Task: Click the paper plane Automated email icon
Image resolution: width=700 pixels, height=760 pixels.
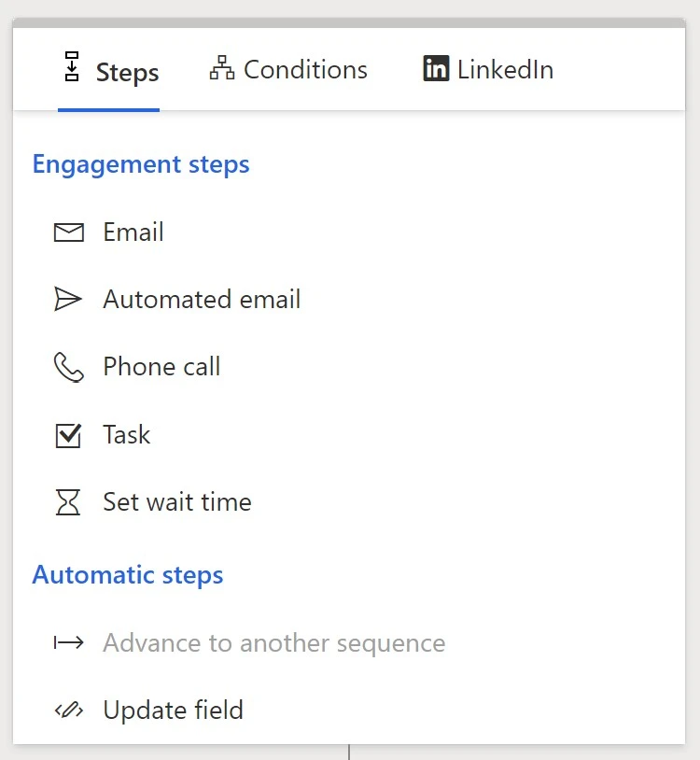Action: (x=69, y=300)
